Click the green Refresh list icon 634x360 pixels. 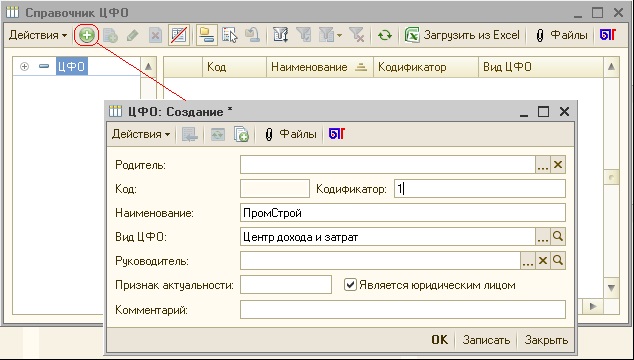[385, 36]
